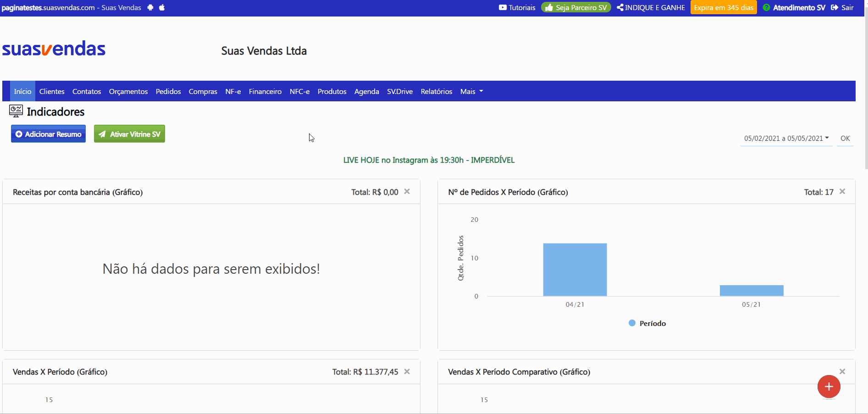Image resolution: width=868 pixels, height=414 pixels.
Task: Close Vendas X Período Comparativo panel
Action: point(842,371)
